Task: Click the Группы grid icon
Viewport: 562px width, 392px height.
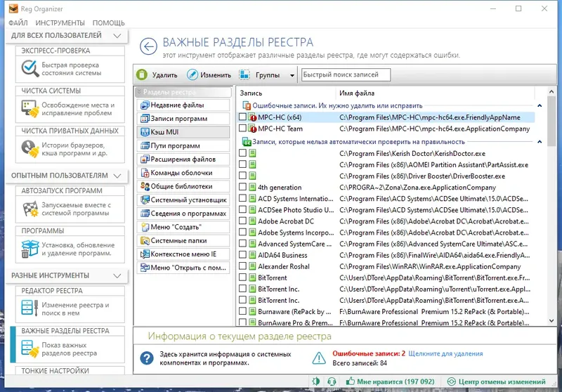Action: coord(244,74)
